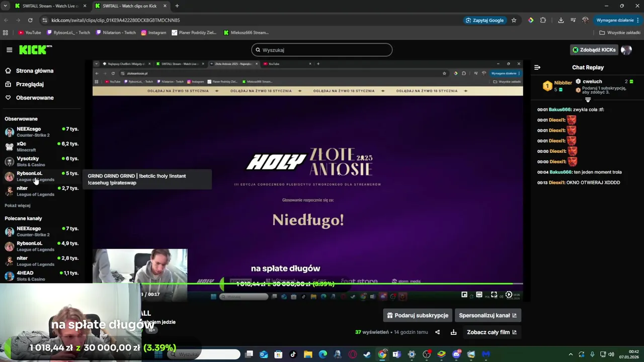The width and height of the screenshot is (644, 362).
Task: Share the clip via share icon
Action: [x=437, y=332]
